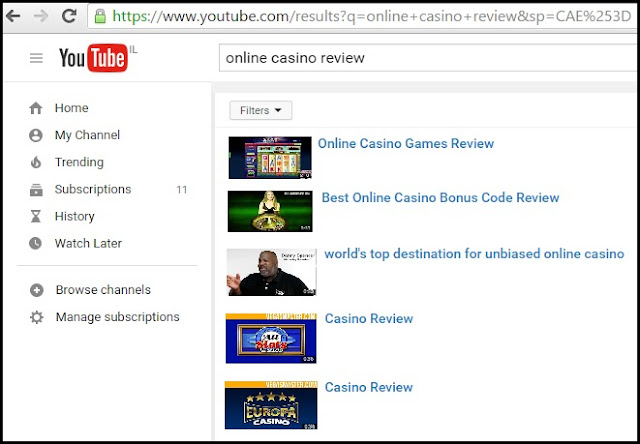This screenshot has width=640, height=444.
Task: Go to Trending in the sidebar
Action: point(79,162)
